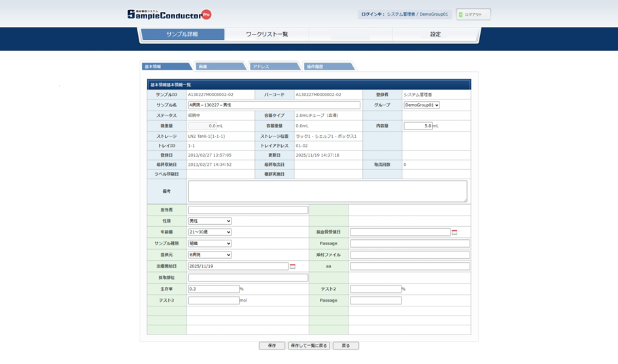Switch to the アドレス tab

[275, 67]
